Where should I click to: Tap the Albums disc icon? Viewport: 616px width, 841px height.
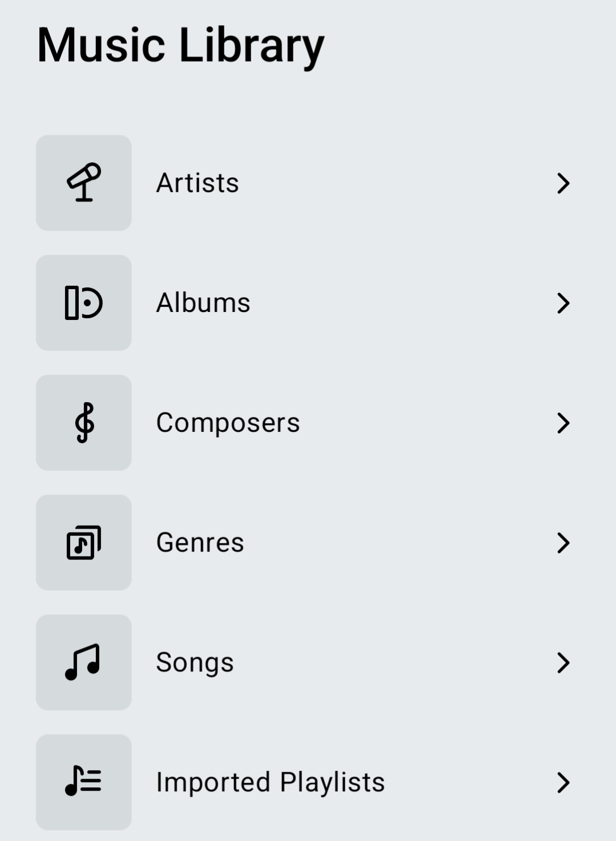84,303
